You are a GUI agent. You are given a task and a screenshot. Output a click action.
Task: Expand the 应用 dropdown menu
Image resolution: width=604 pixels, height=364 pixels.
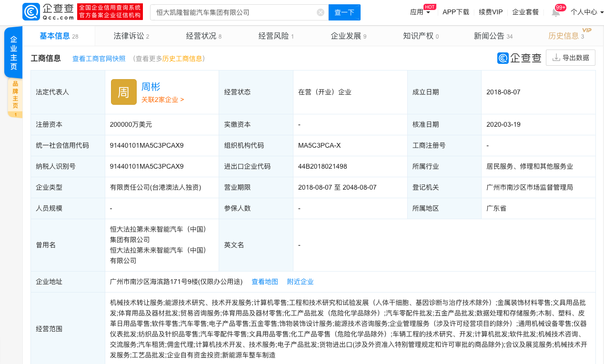420,12
